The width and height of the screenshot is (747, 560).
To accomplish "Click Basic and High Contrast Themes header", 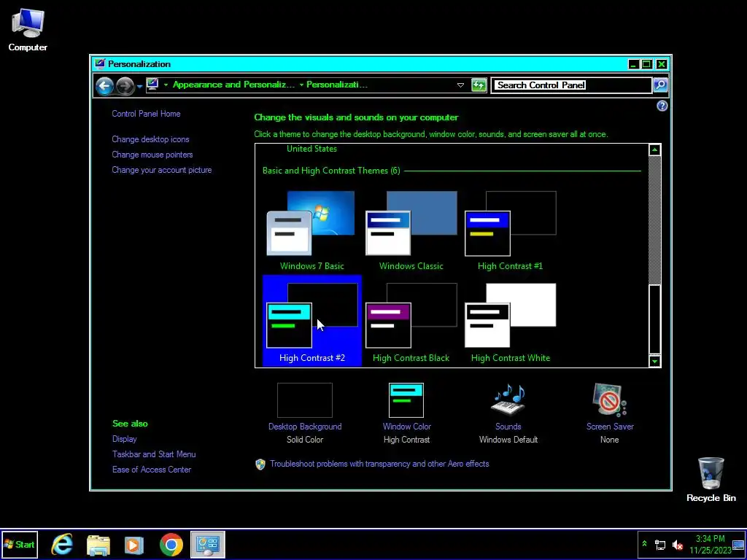I will [x=331, y=171].
